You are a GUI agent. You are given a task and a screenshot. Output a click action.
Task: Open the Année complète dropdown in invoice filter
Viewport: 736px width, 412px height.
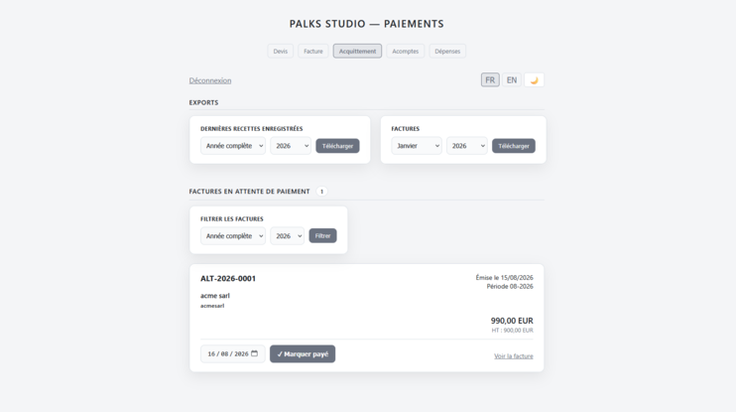tap(233, 236)
